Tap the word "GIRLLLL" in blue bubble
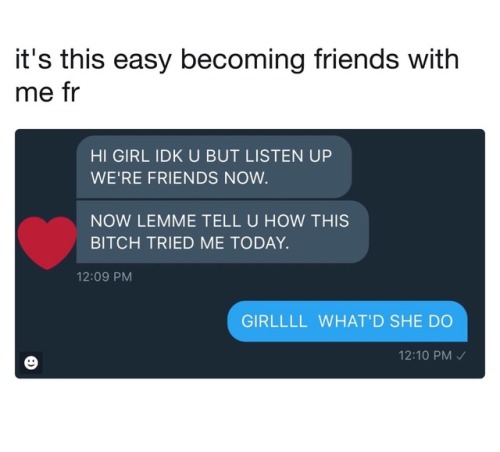This screenshot has width=500, height=452. 274,321
